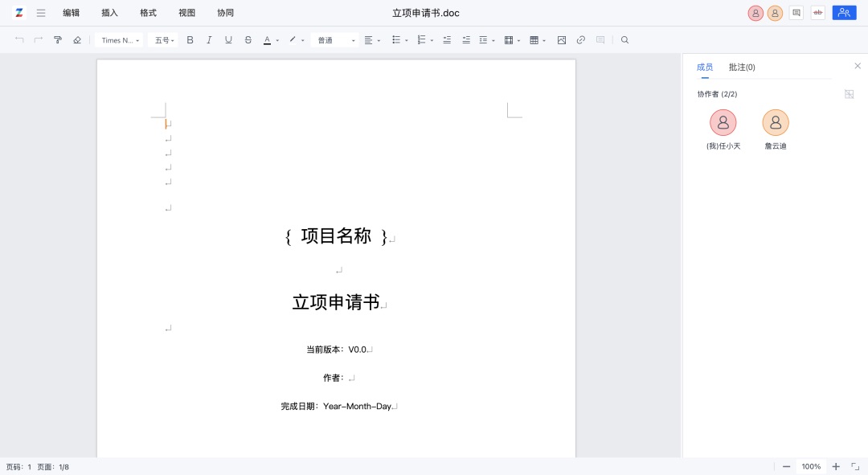Click the 页面: 1/8 status text
Screen dimensions: 868x475
click(53, 467)
